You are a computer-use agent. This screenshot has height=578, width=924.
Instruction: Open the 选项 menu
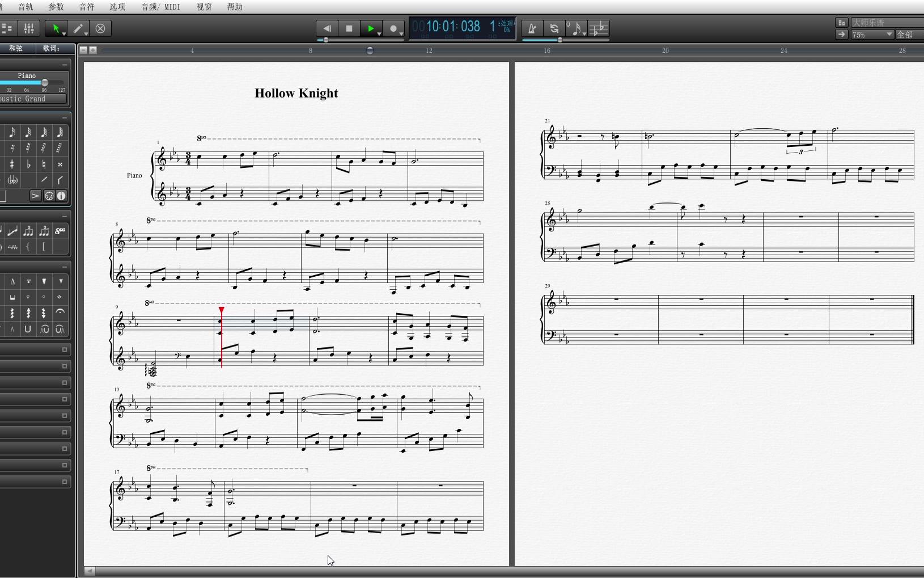(117, 7)
